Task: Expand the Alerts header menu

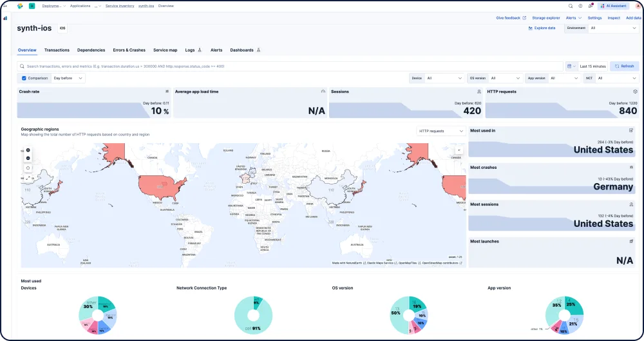Action: click(x=573, y=18)
